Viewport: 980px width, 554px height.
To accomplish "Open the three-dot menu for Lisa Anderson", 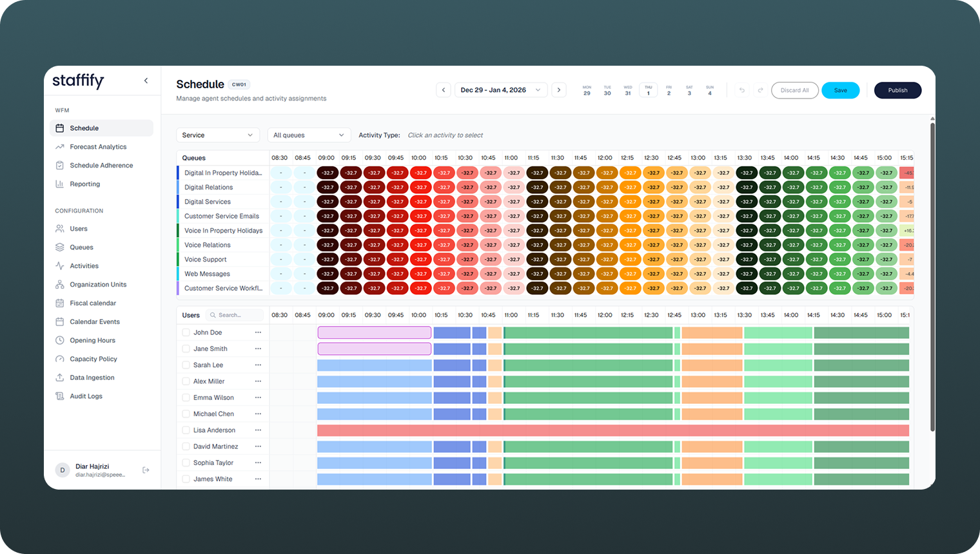I will (x=258, y=430).
